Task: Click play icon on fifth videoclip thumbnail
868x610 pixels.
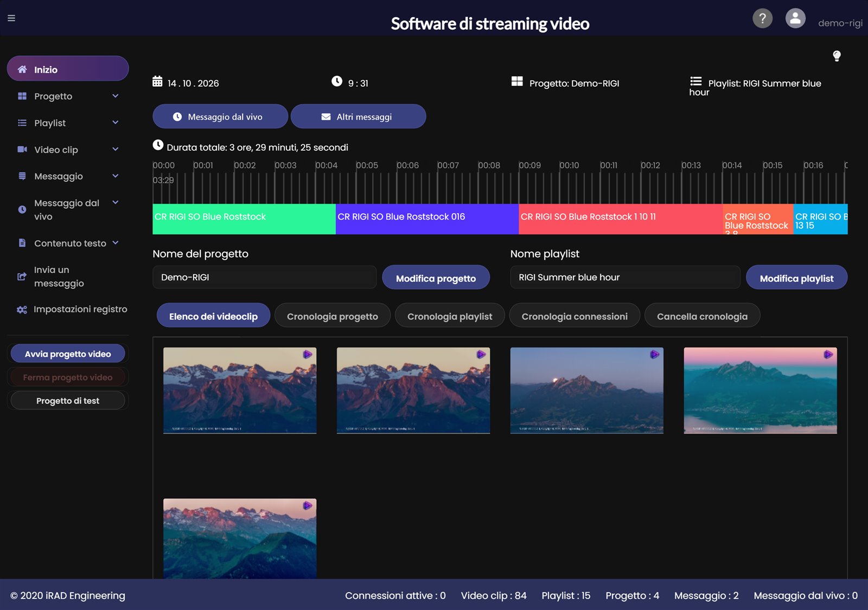Action: point(308,505)
